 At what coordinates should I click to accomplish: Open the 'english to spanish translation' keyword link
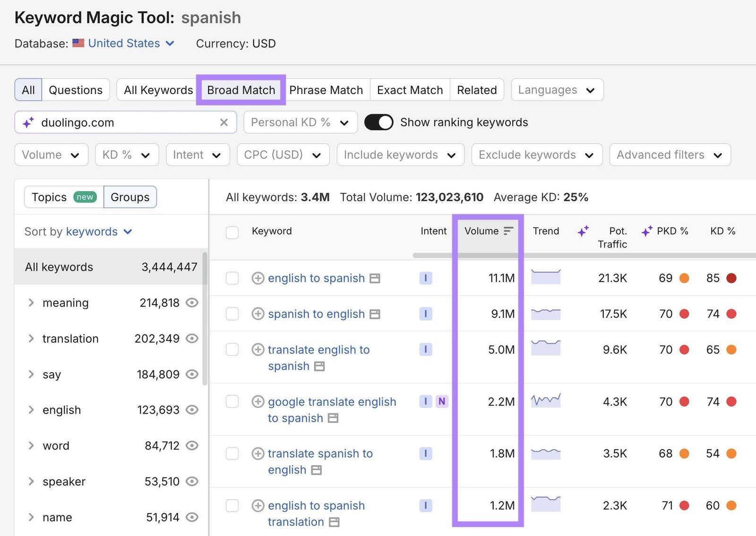click(316, 514)
